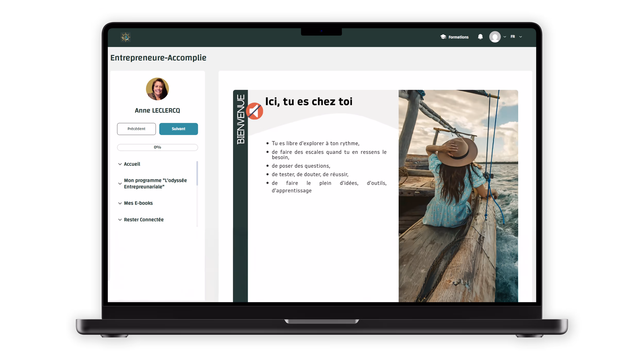
Task: Toggle the muted speaker sound icon
Action: pos(254,111)
